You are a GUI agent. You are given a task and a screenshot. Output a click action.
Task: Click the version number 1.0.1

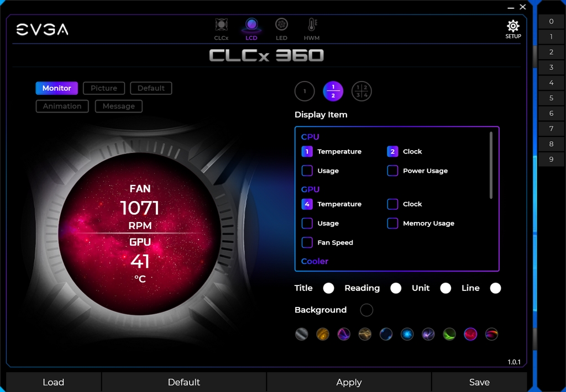tap(514, 362)
